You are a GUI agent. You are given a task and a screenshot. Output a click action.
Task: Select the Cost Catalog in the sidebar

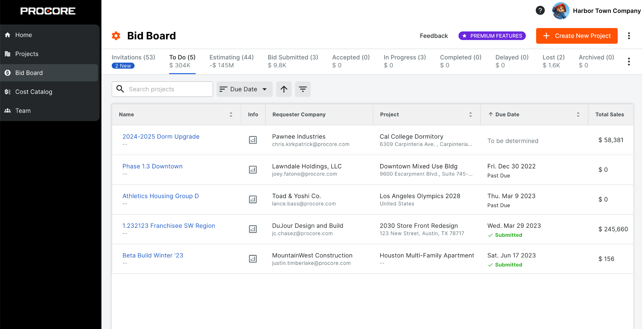(33, 92)
